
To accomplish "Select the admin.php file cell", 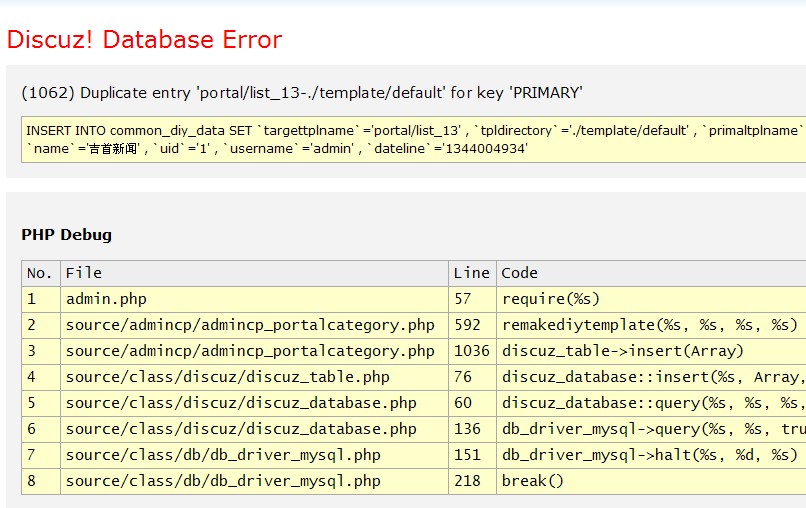I will [254, 299].
